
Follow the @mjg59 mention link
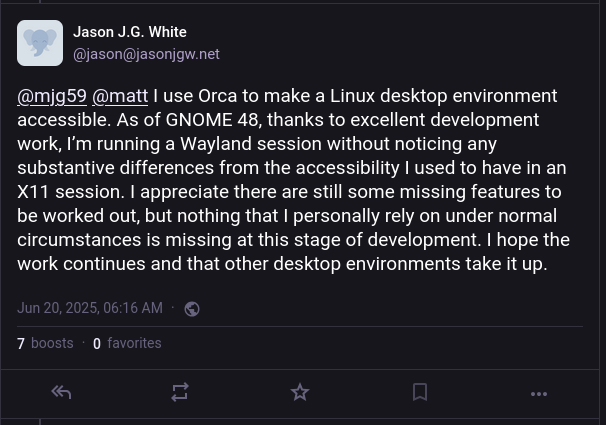[x=52, y=96]
